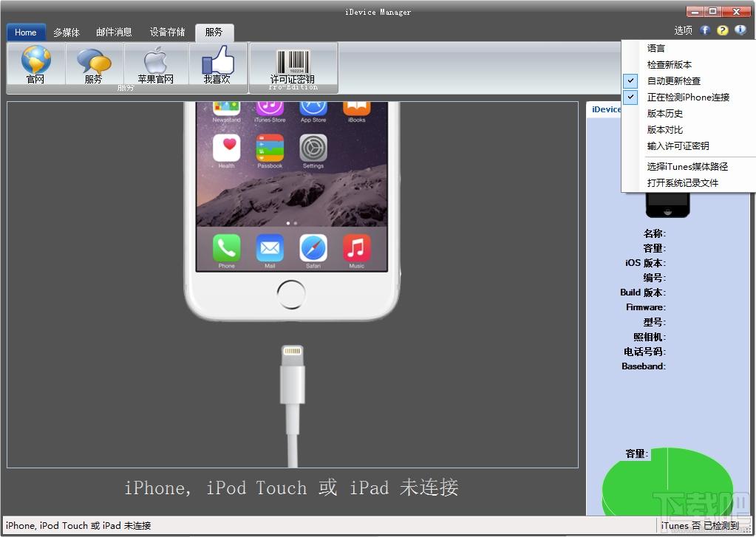The image size is (756, 537).
Task: Click the Build 版本 label
Action: point(643,293)
